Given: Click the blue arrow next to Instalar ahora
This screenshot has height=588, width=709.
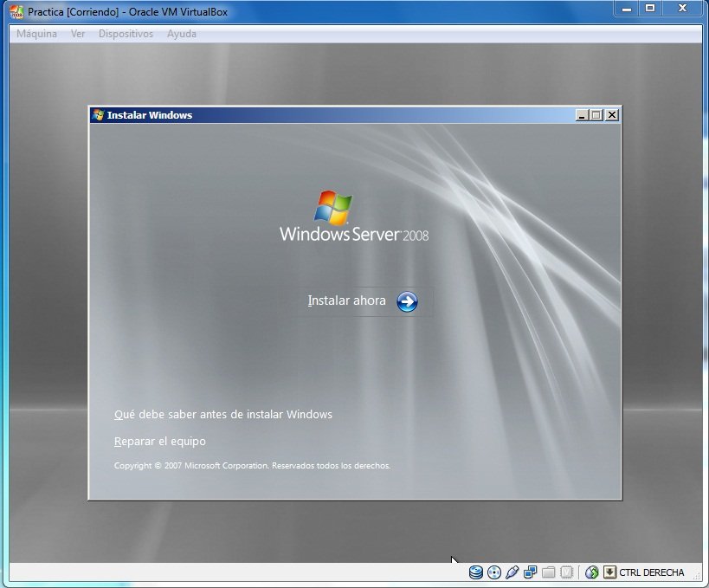Looking at the screenshot, I should coord(407,301).
